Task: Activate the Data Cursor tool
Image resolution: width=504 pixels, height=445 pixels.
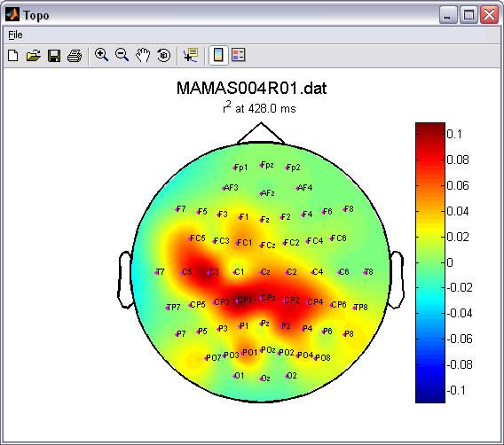Action: point(191,55)
